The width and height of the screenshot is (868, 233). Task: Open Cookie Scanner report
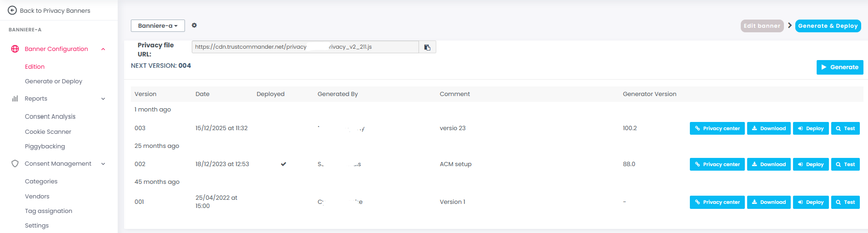tap(48, 132)
